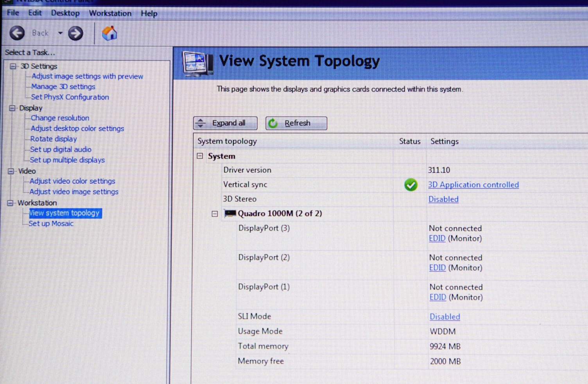Click the 3D Stereo row label
Image resolution: width=588 pixels, height=384 pixels.
click(x=240, y=199)
